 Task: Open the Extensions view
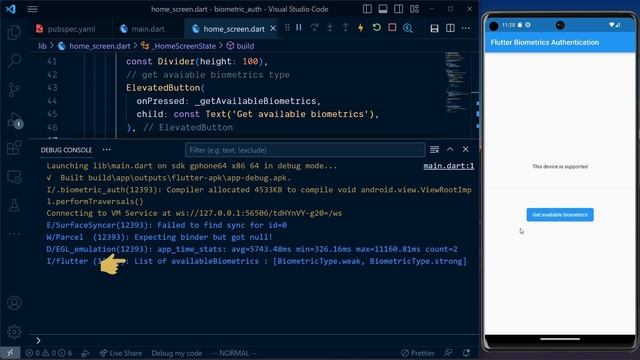[x=14, y=147]
